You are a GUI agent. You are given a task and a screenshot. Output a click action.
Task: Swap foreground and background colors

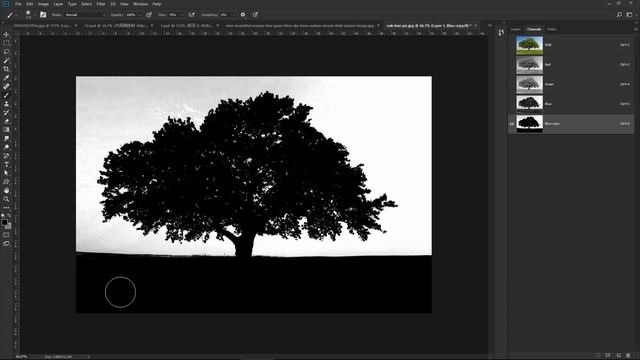point(9,216)
